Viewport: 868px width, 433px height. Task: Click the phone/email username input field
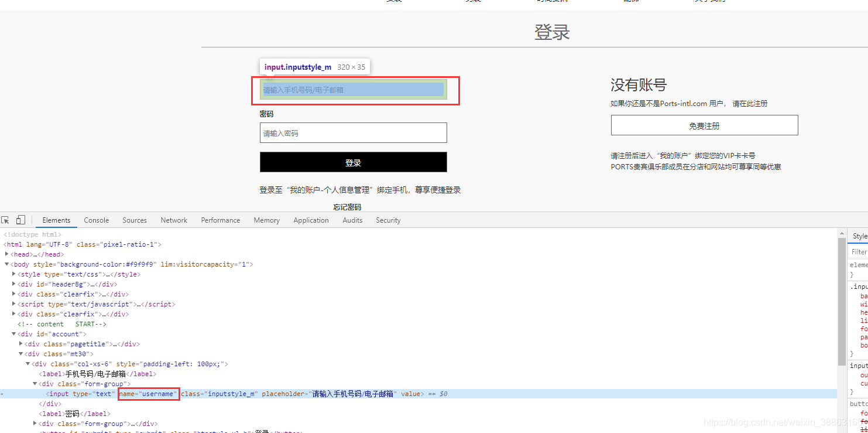pos(354,90)
